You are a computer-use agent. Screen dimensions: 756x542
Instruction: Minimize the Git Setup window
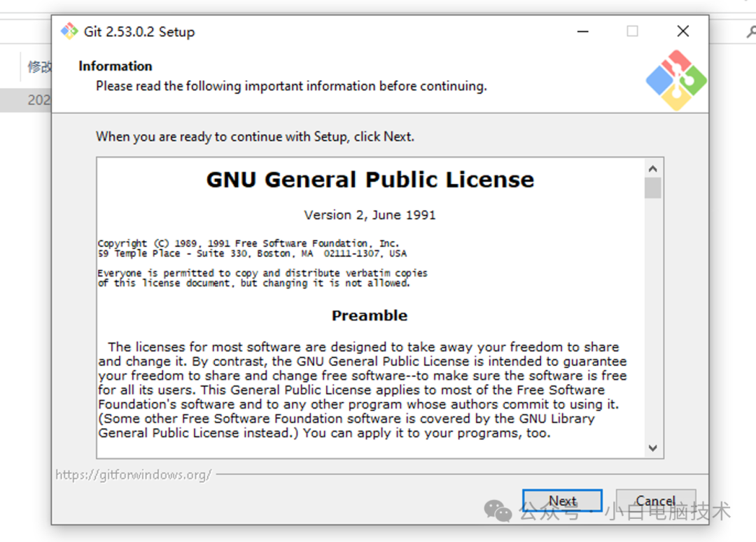pyautogui.click(x=583, y=31)
